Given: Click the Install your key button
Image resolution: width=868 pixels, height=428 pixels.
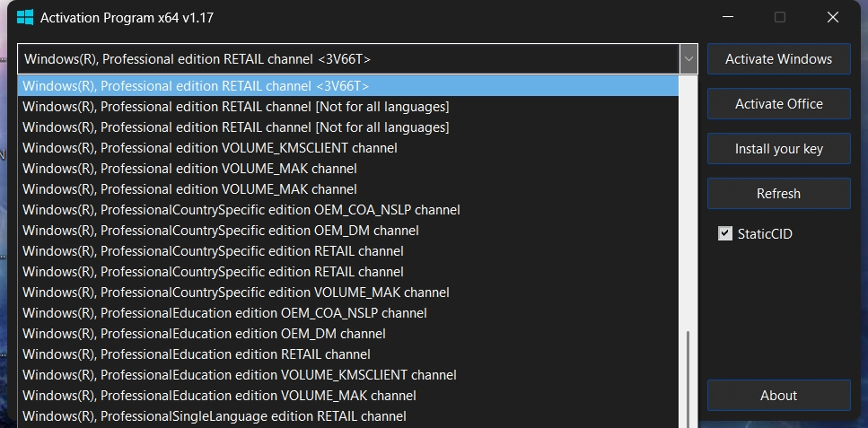Looking at the screenshot, I should click(778, 149).
